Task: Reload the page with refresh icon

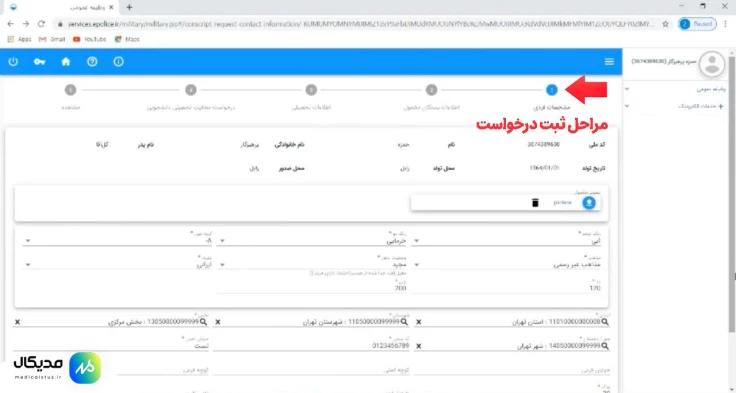Action: click(41, 24)
